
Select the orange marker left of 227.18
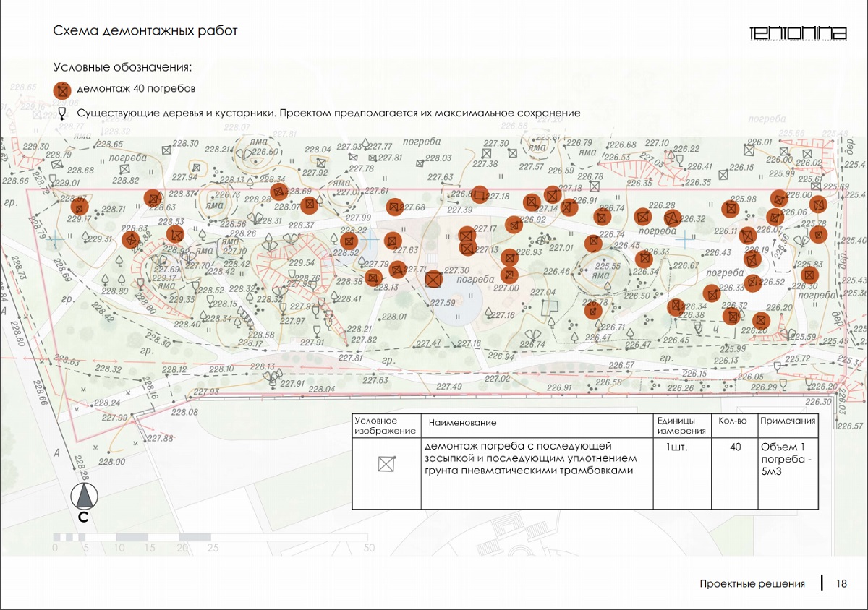click(480, 194)
